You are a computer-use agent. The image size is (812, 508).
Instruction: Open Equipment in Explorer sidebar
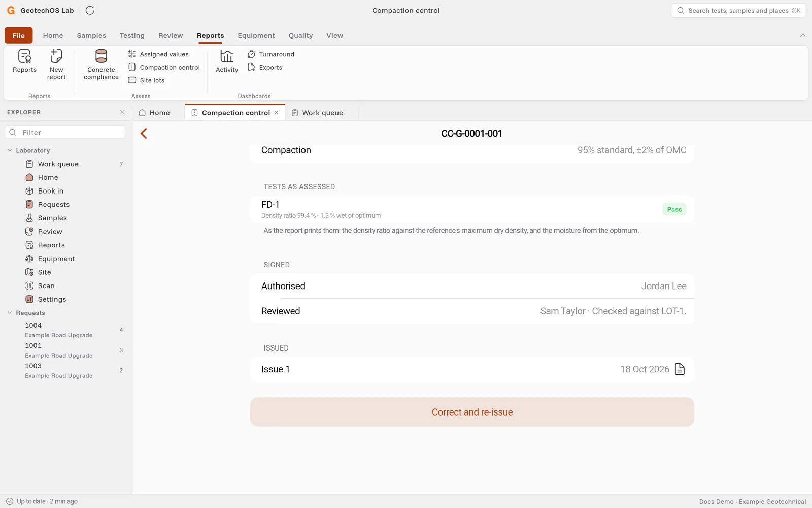(x=66, y=259)
